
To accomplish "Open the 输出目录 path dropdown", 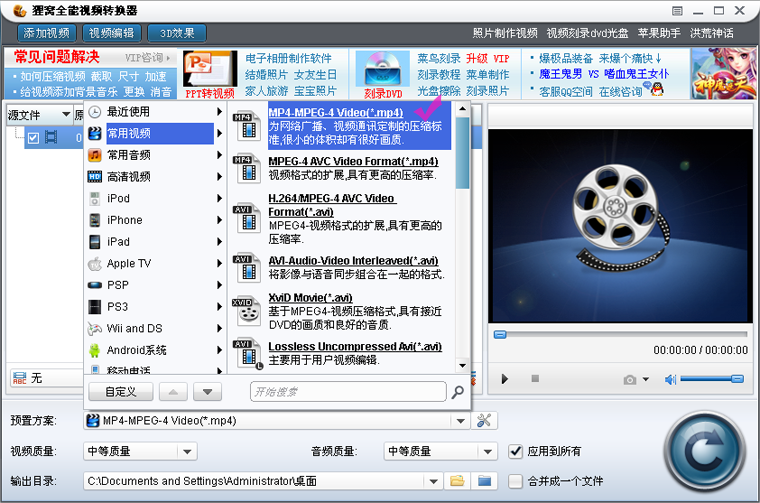I will click(x=433, y=481).
